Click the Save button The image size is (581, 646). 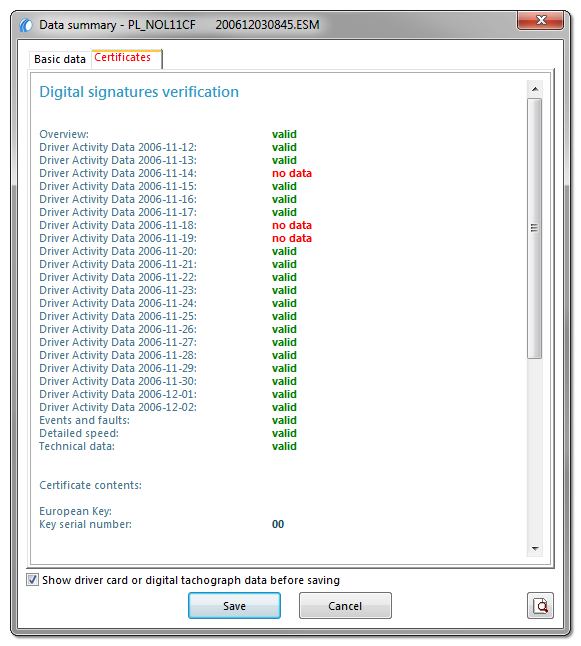234,606
